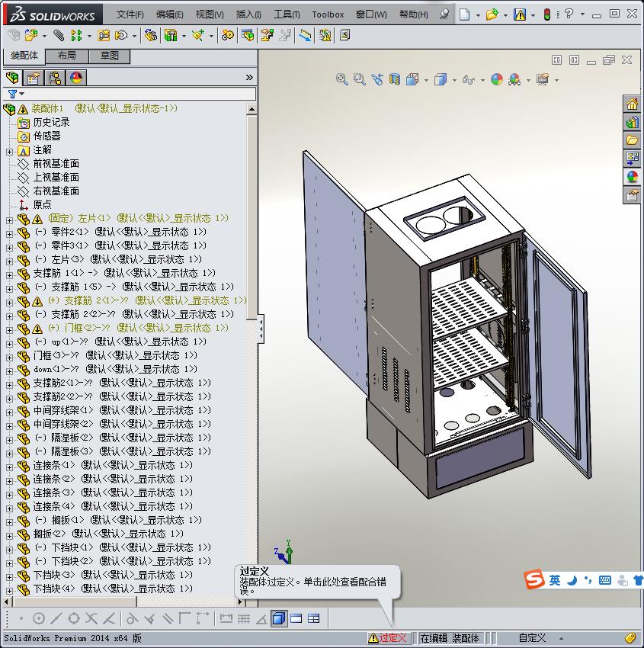Open the filter dropdown arrow in feature tree
This screenshot has height=648, width=644.
pyautogui.click(x=22, y=95)
